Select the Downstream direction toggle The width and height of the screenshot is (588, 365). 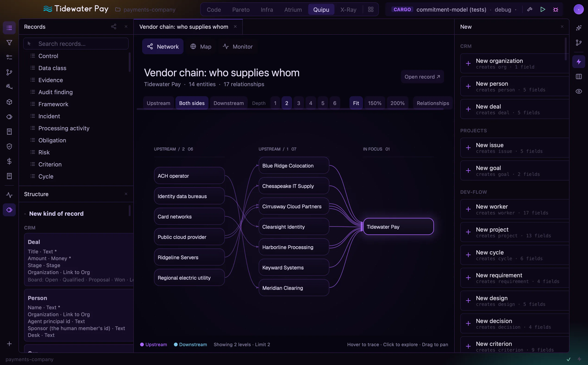(228, 103)
